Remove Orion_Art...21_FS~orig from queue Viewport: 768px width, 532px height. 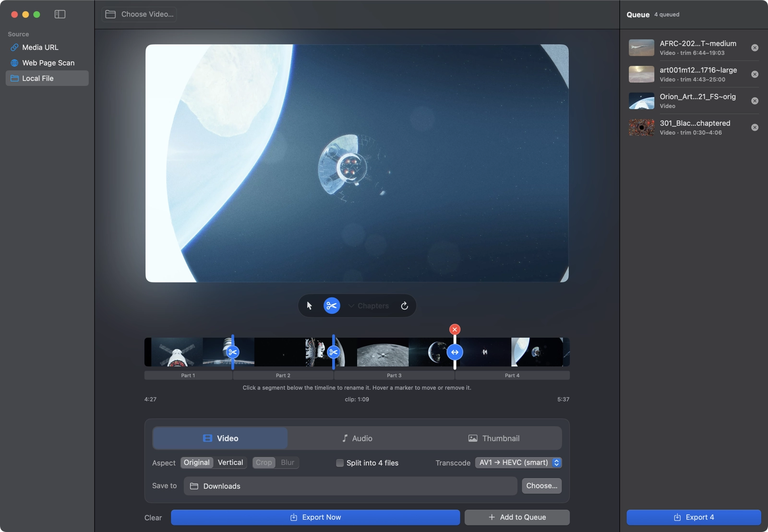click(755, 101)
